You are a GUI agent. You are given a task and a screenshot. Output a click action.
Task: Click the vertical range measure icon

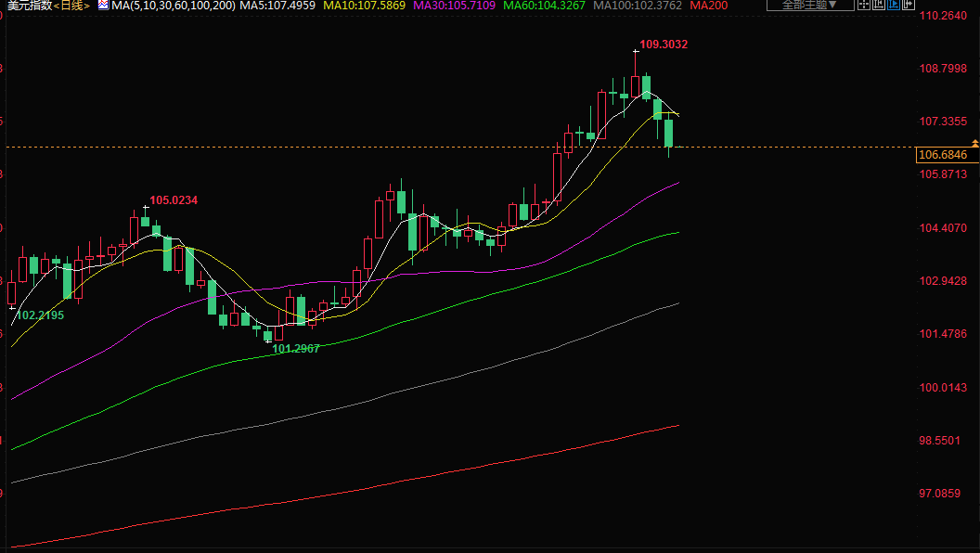coord(879,5)
